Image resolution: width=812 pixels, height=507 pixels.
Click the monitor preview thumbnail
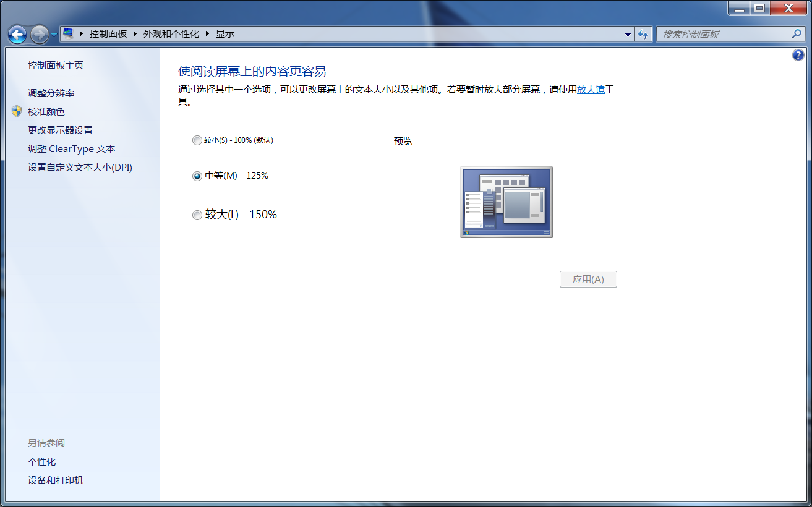coord(506,202)
